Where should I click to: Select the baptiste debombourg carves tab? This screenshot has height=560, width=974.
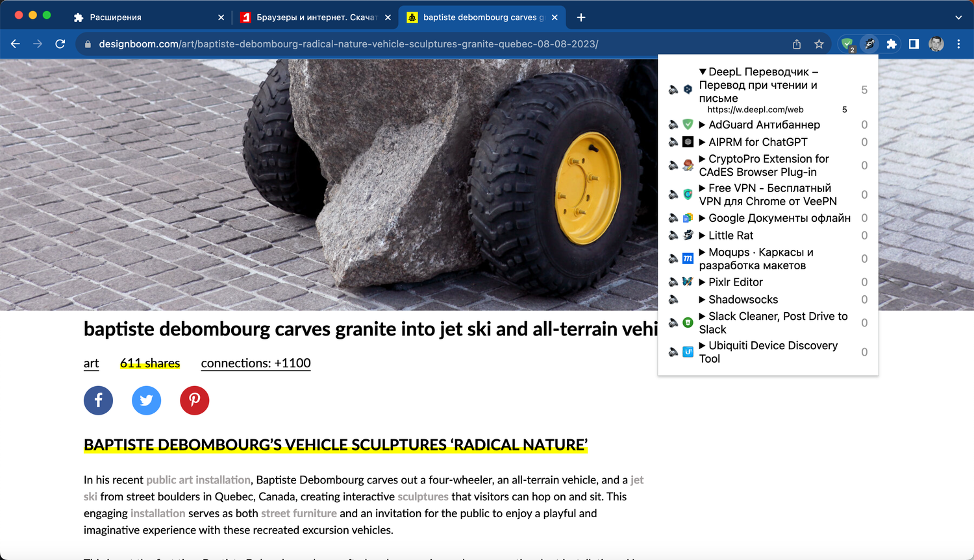482,18
